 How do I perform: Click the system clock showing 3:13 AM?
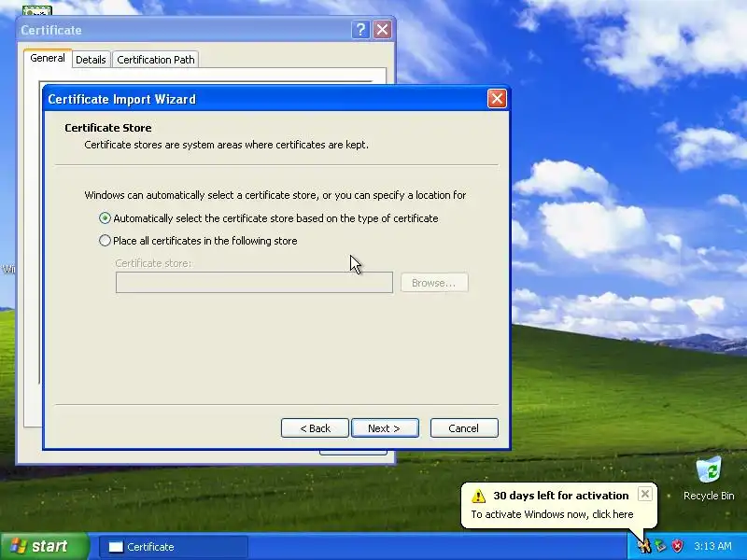pos(712,546)
